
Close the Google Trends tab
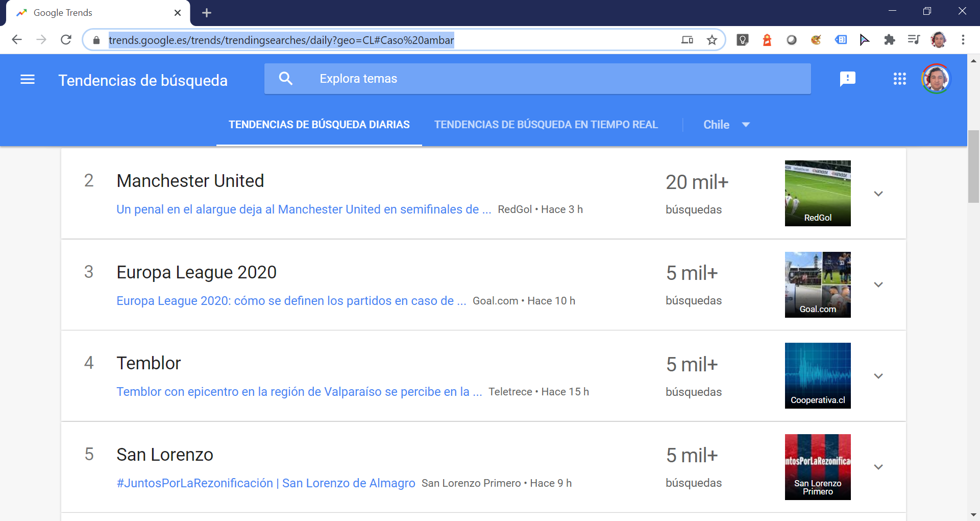tap(178, 13)
